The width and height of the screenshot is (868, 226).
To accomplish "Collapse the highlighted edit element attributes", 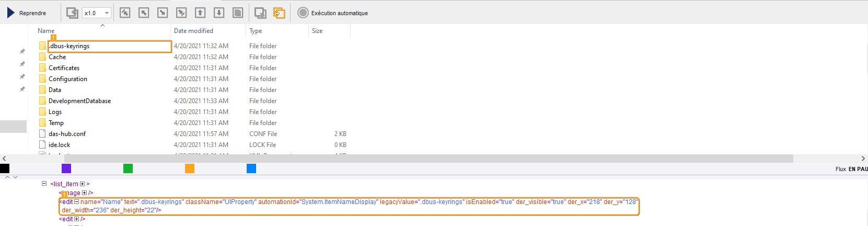I will 76,202.
